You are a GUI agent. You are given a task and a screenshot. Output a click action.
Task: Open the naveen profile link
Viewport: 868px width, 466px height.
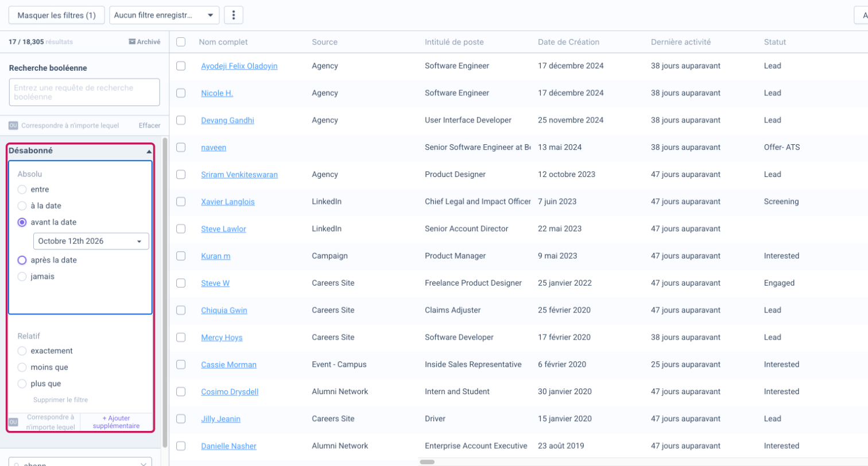coord(214,148)
